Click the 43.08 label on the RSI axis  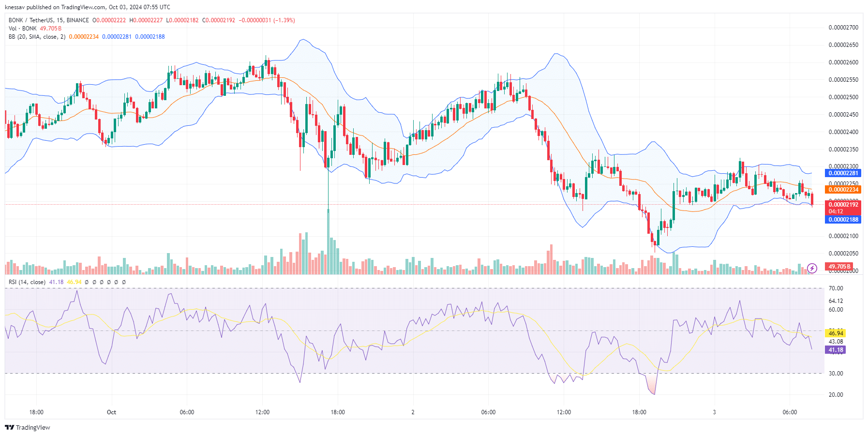point(836,342)
